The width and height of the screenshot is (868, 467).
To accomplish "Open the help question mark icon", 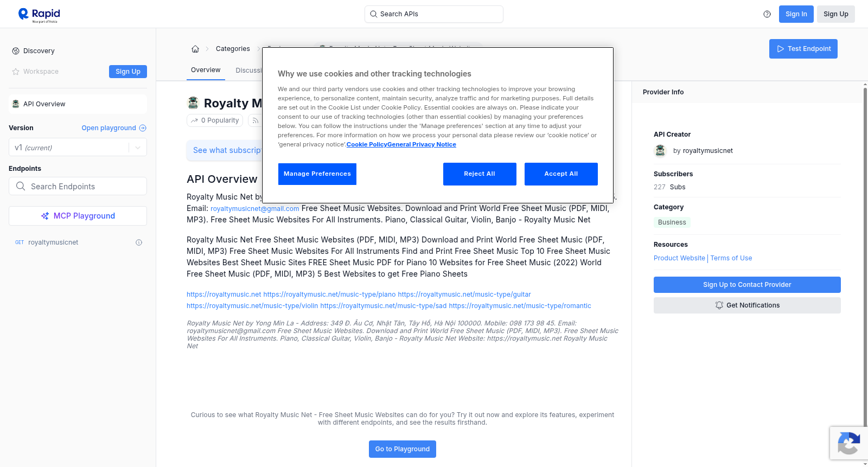I will pos(767,14).
